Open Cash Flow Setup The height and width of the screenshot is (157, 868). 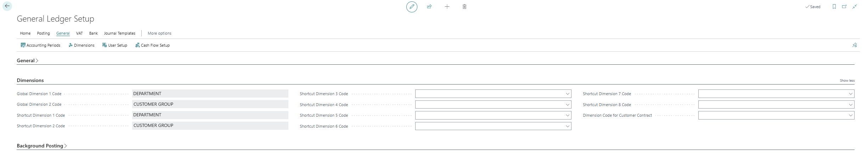click(153, 45)
